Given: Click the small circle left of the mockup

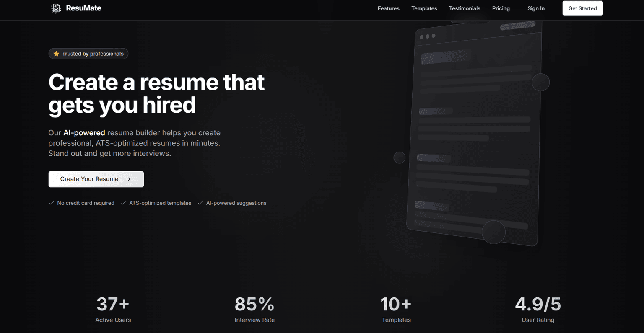Looking at the screenshot, I should (x=399, y=157).
